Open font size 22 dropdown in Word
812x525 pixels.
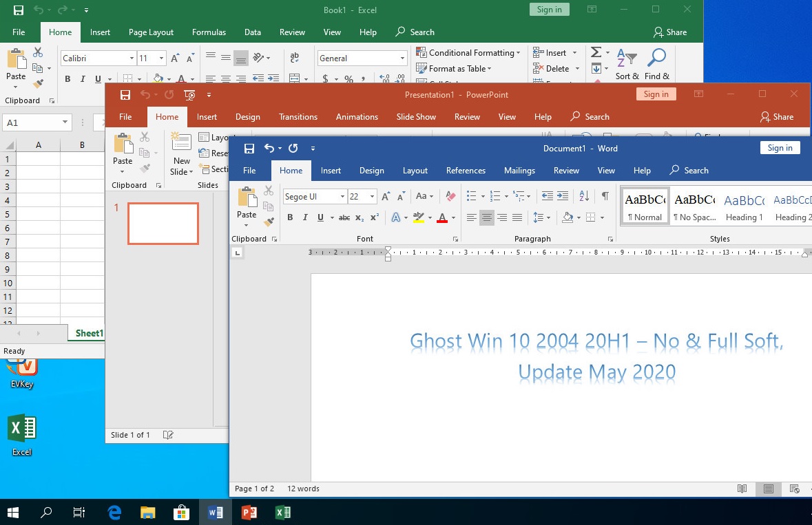pos(372,197)
